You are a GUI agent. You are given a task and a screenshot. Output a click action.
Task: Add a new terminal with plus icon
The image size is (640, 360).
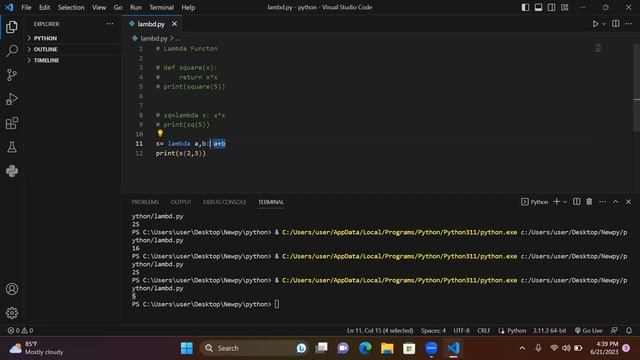[556, 202]
